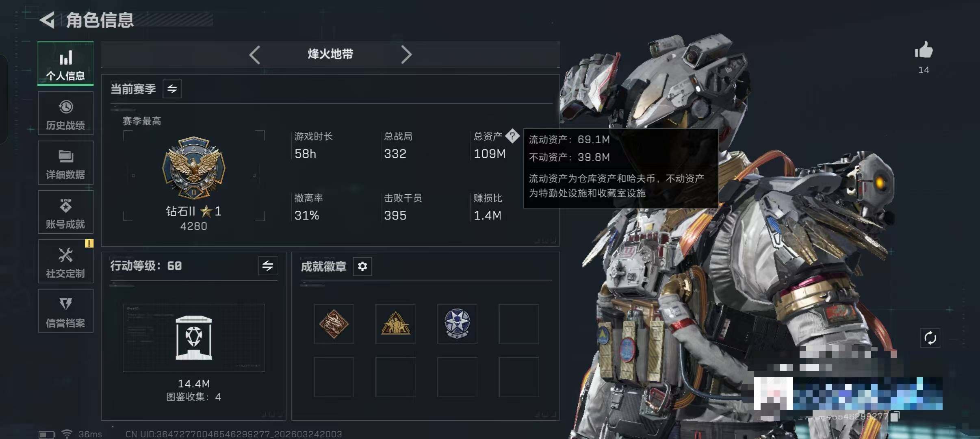Toggle season view next to 当前赛季

(x=172, y=89)
